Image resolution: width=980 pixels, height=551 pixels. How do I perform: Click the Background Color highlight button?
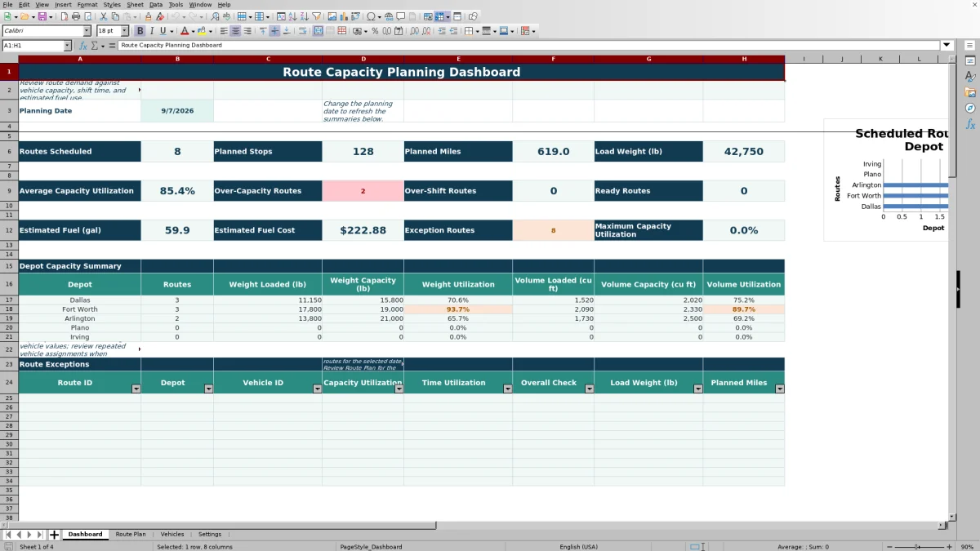click(x=201, y=31)
